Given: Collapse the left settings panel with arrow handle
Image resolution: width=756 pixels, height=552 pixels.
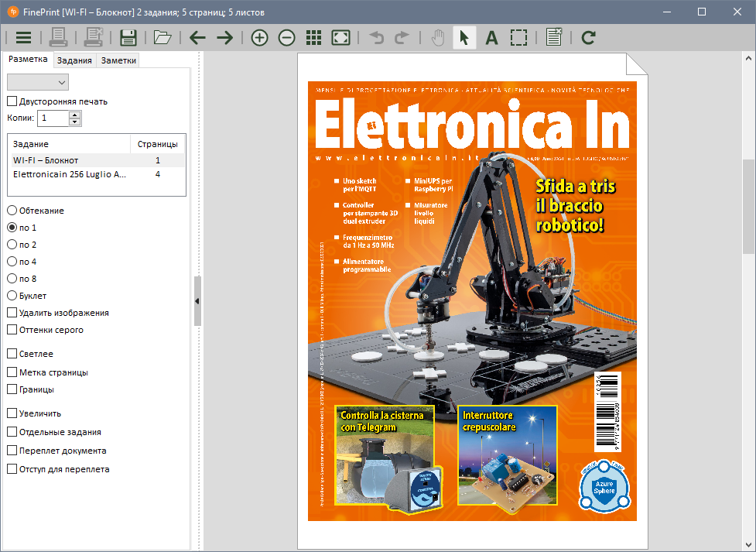Looking at the screenshot, I should 197,301.
